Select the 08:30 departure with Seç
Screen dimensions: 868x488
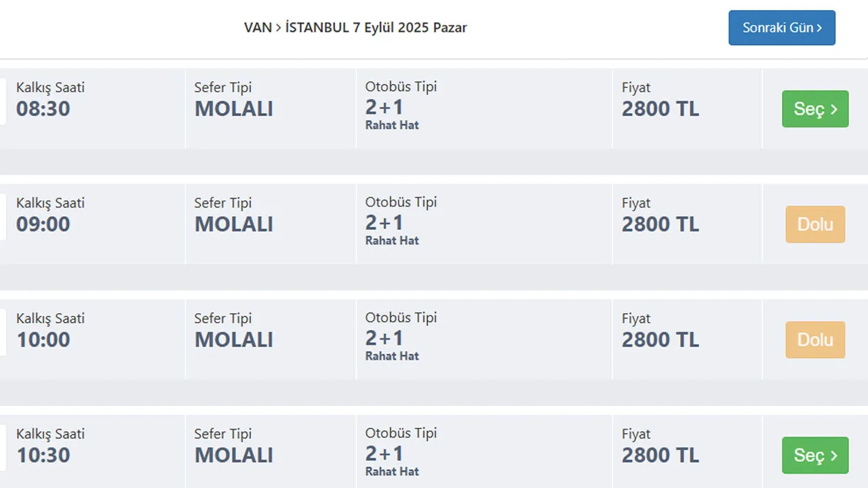[815, 109]
